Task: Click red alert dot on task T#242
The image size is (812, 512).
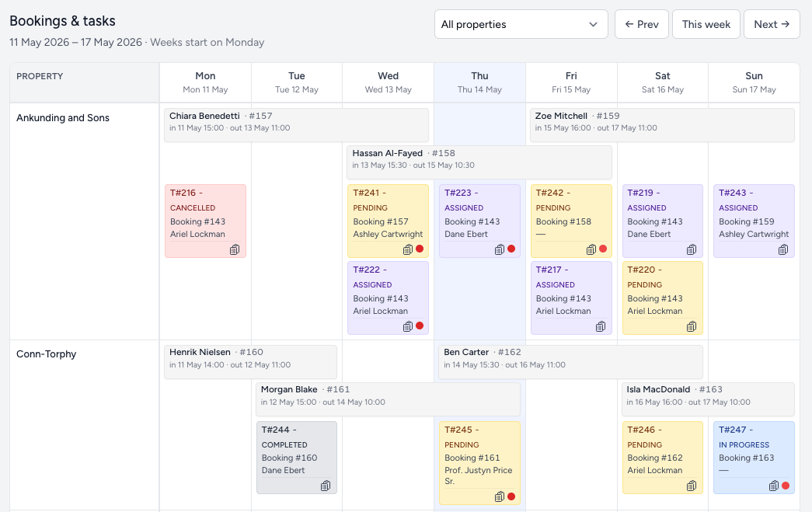Action: click(603, 249)
